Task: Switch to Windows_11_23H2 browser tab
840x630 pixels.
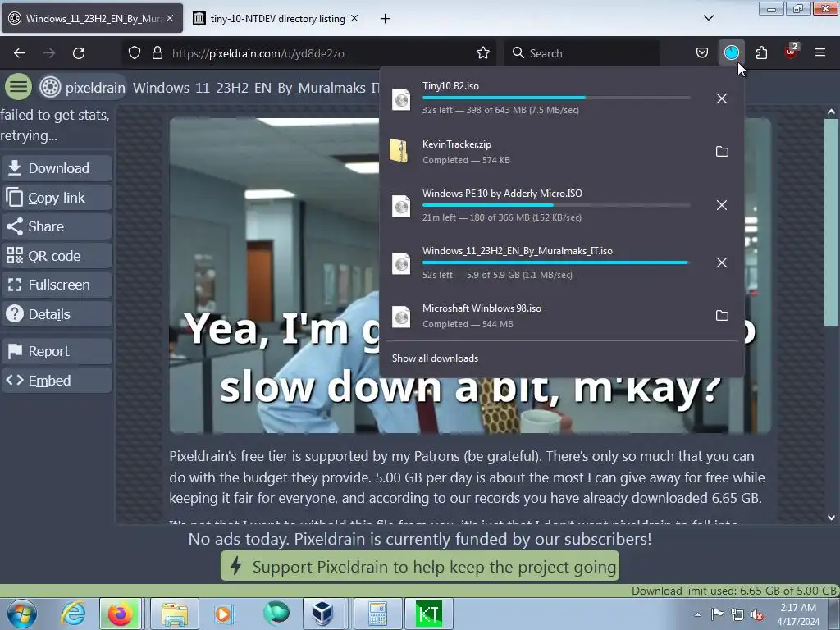Action: (x=92, y=19)
